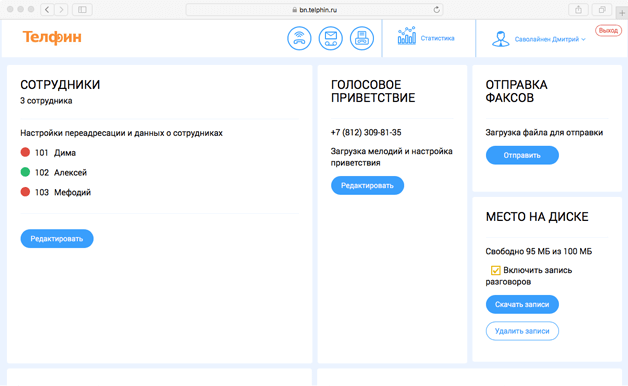Click the red Выход logout button
This screenshot has width=628, height=386.
[608, 30]
